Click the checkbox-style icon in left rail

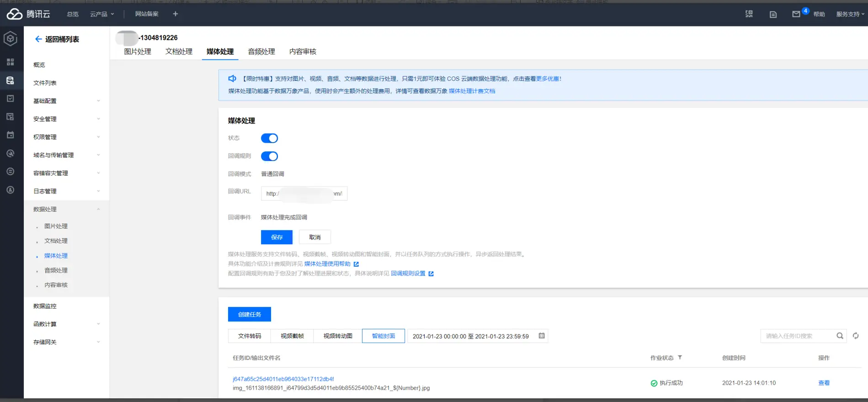pyautogui.click(x=11, y=98)
